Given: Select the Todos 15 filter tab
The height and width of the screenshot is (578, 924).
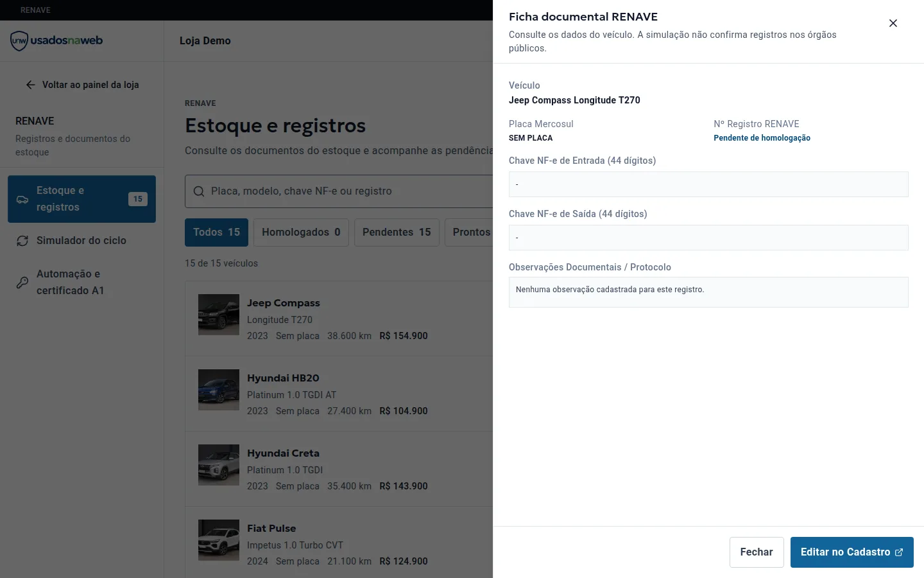Looking at the screenshot, I should click(x=216, y=232).
